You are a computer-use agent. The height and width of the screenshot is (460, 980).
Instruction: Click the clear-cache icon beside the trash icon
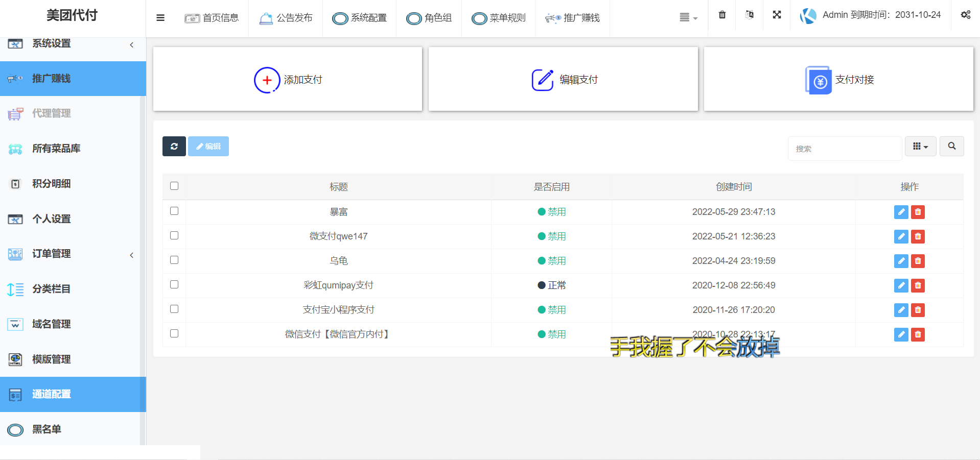[x=749, y=15]
